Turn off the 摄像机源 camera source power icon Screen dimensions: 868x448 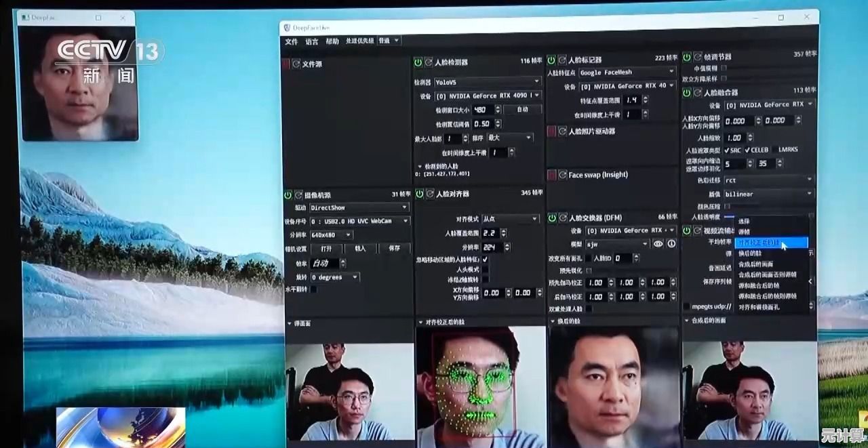point(288,195)
